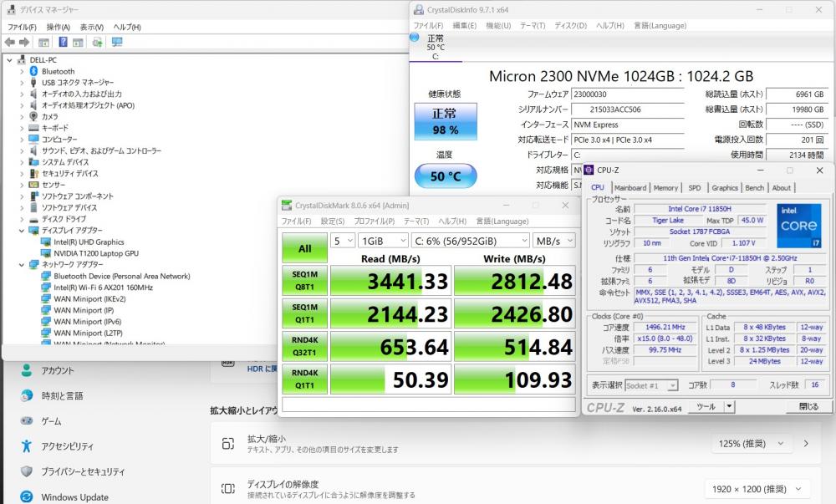Viewport: 836px width, 504px height.
Task: Select NVIDIA T1200 Laptop GPU device
Action: pos(96,253)
